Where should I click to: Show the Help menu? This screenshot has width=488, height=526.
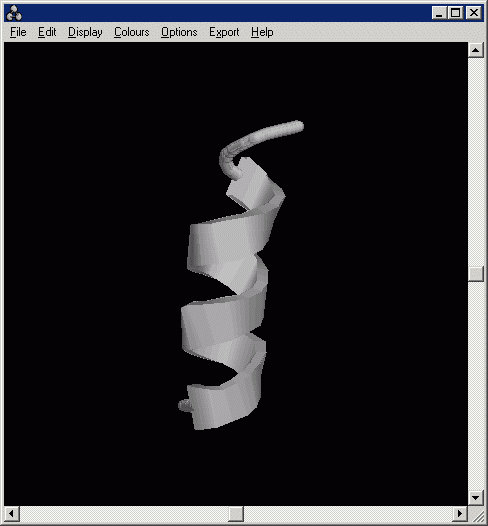click(262, 32)
